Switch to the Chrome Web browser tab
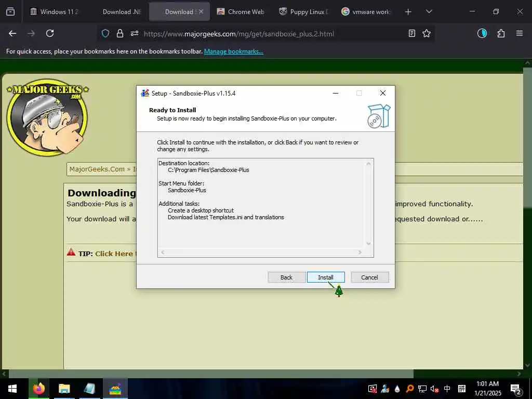This screenshot has height=399, width=532. [240, 11]
